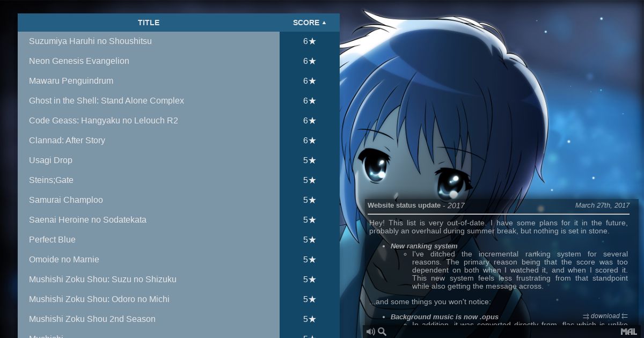The height and width of the screenshot is (338, 644).
Task: Select Mawaru Penguindrum entry
Action: [71, 81]
